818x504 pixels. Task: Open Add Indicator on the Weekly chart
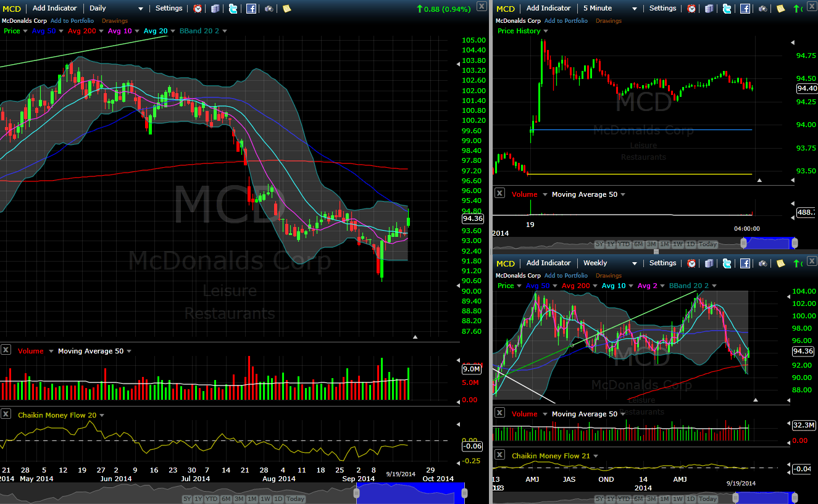point(549,263)
